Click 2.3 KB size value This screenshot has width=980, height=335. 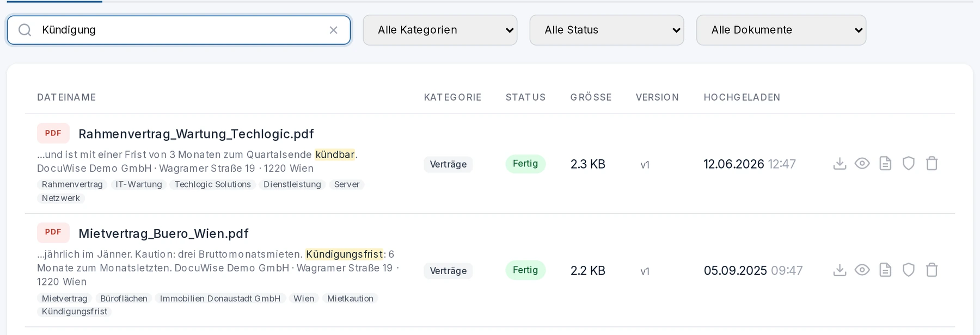point(588,164)
